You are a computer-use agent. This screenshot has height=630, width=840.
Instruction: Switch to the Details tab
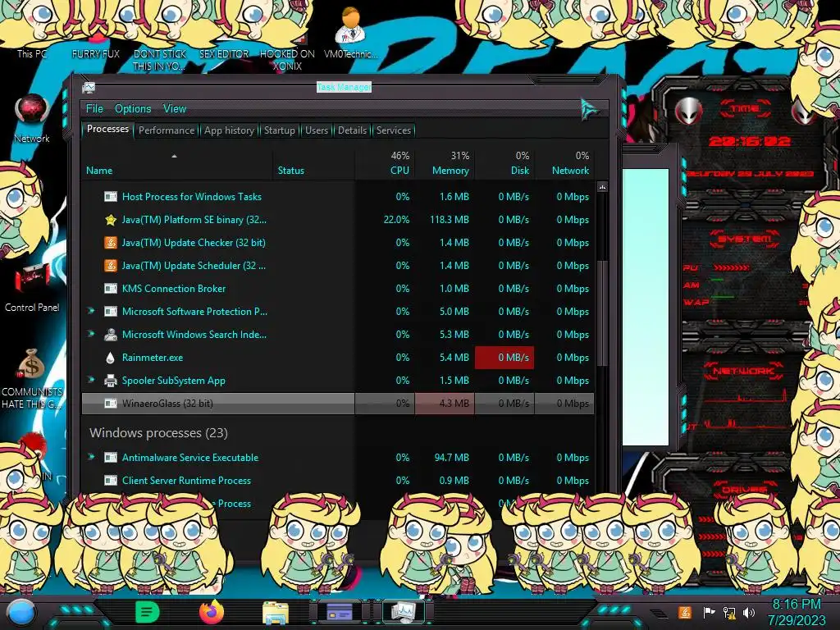[x=352, y=130]
